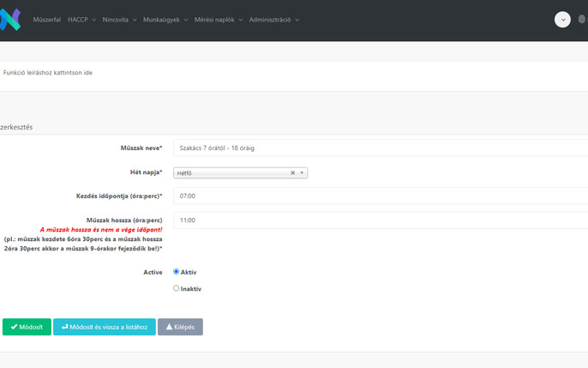Click Módosít és vissza a listához
588x368 pixels.
click(x=104, y=327)
